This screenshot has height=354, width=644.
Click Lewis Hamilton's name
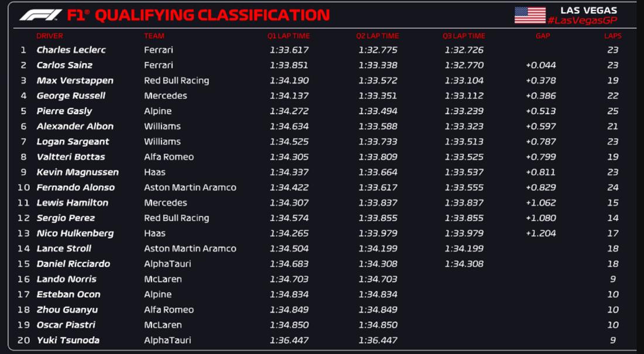72,203
